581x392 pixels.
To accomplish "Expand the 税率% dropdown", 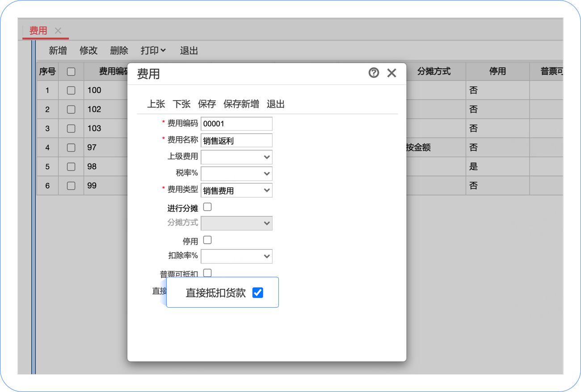I will [x=237, y=174].
